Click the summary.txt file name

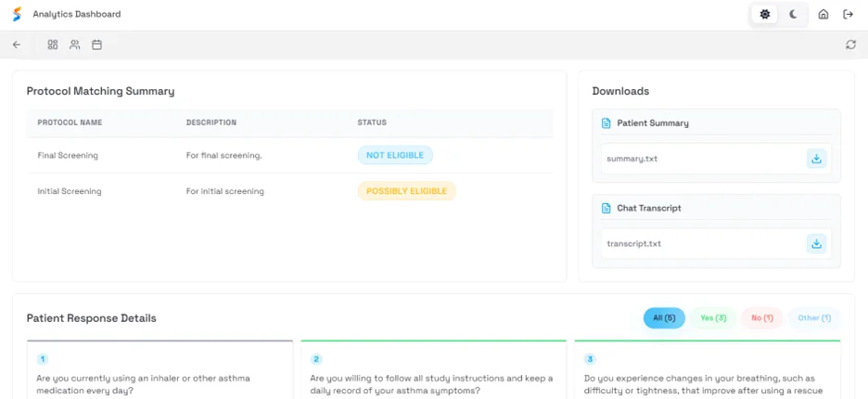(632, 159)
